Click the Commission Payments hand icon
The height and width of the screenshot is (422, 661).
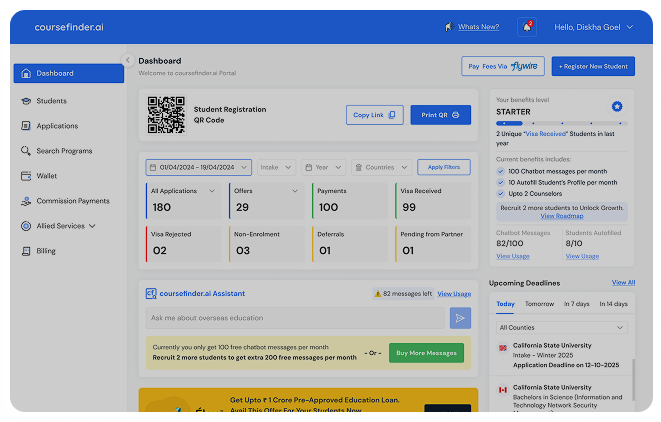pyautogui.click(x=26, y=201)
